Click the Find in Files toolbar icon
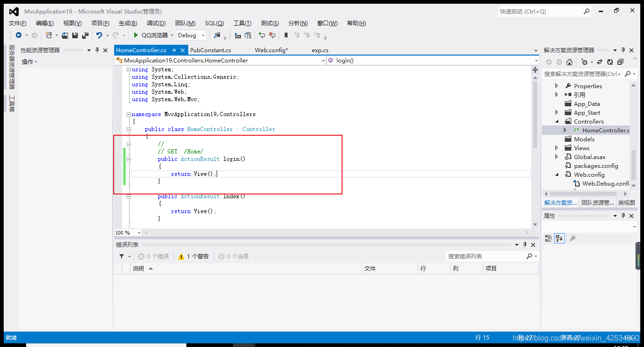 217,35
